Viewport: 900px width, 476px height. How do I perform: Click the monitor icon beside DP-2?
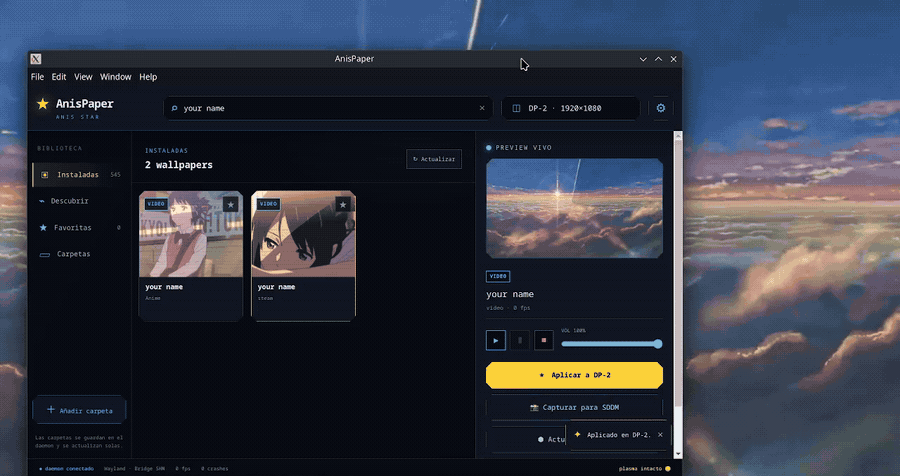click(516, 108)
